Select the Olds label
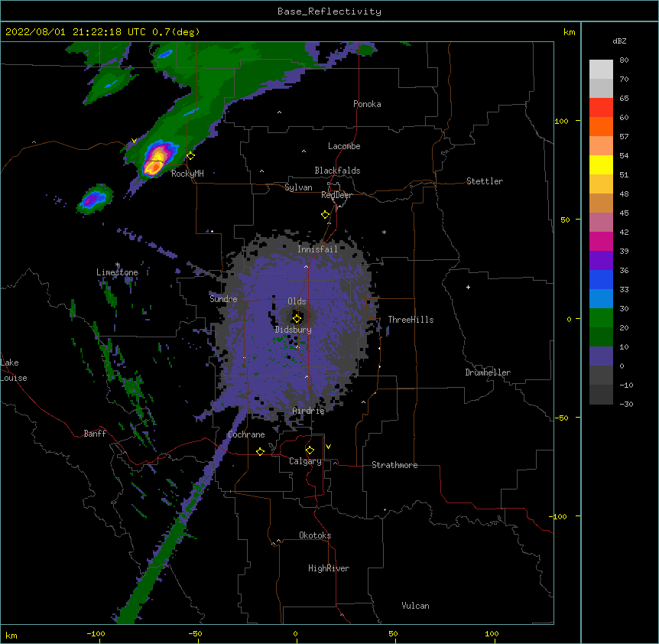 pos(297,301)
